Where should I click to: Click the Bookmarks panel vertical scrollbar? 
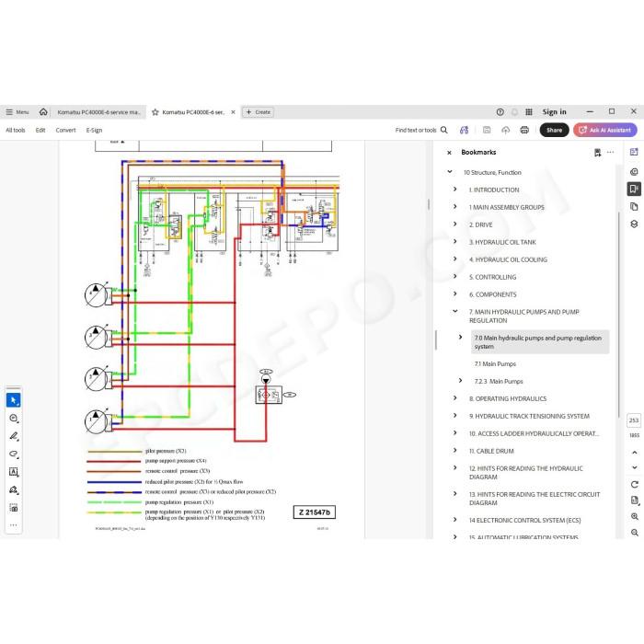coord(618,315)
